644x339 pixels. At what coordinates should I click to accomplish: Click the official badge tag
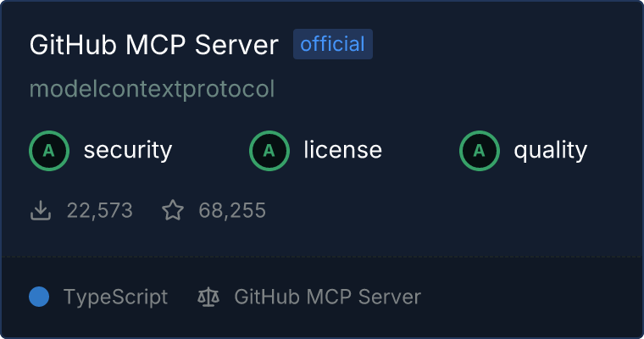pos(333,44)
